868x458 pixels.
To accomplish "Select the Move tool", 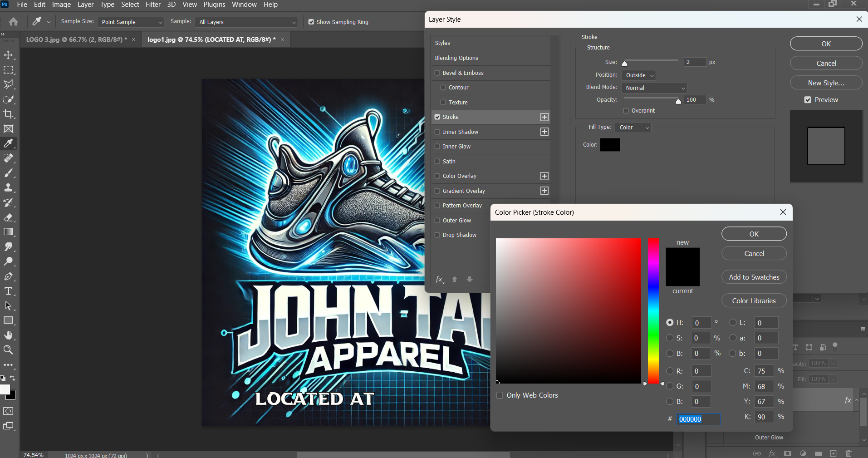I will [x=8, y=55].
